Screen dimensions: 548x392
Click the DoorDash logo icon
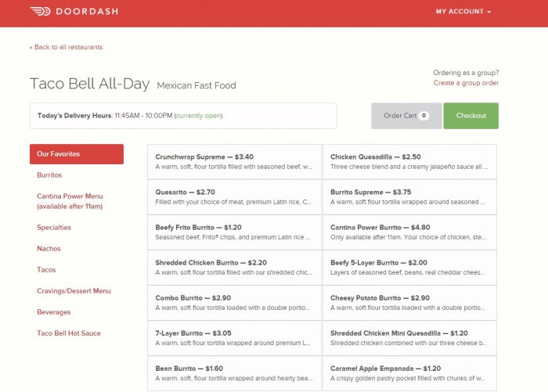(x=40, y=11)
